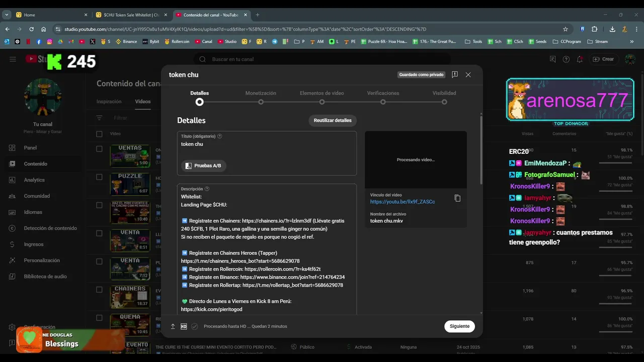Click Reutilizar detalles button

pos(333,121)
